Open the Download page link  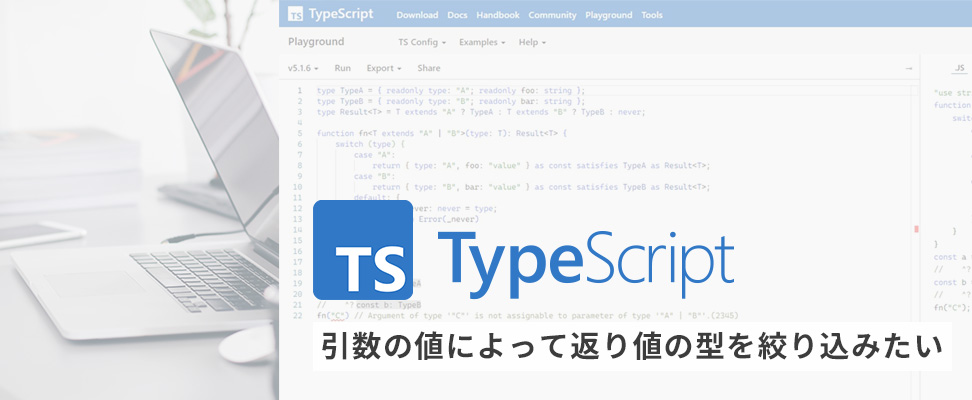tap(417, 15)
